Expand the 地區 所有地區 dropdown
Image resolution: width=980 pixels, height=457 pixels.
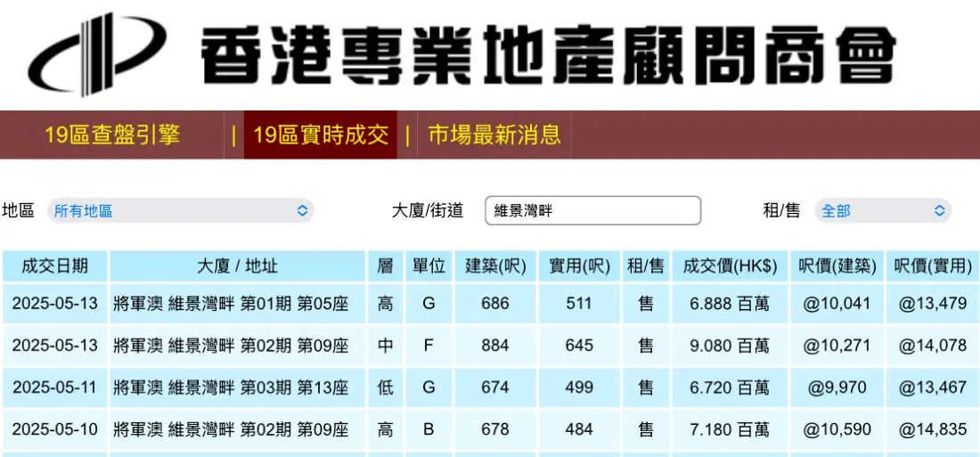pyautogui.click(x=180, y=210)
